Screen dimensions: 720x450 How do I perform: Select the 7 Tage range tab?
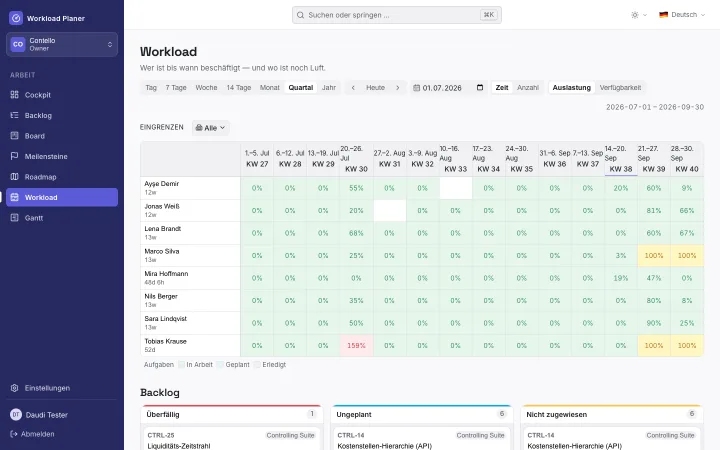pos(176,88)
